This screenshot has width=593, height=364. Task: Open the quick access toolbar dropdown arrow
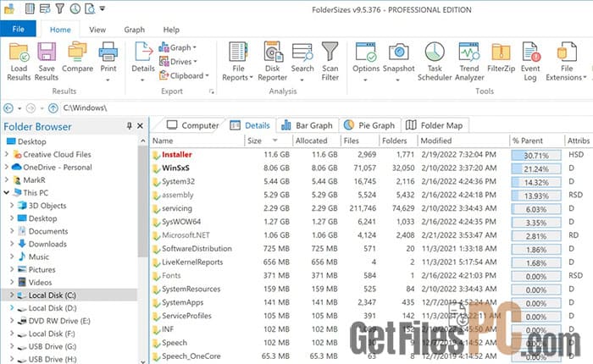tap(103, 8)
